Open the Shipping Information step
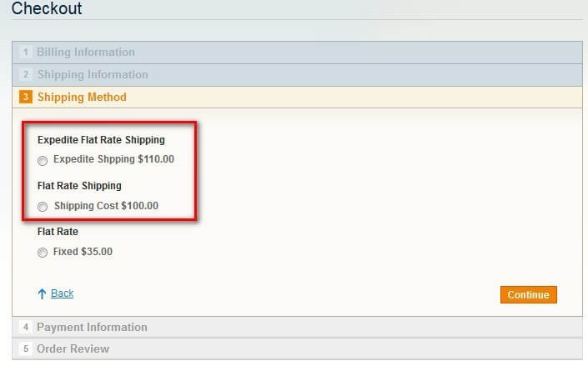 298,75
